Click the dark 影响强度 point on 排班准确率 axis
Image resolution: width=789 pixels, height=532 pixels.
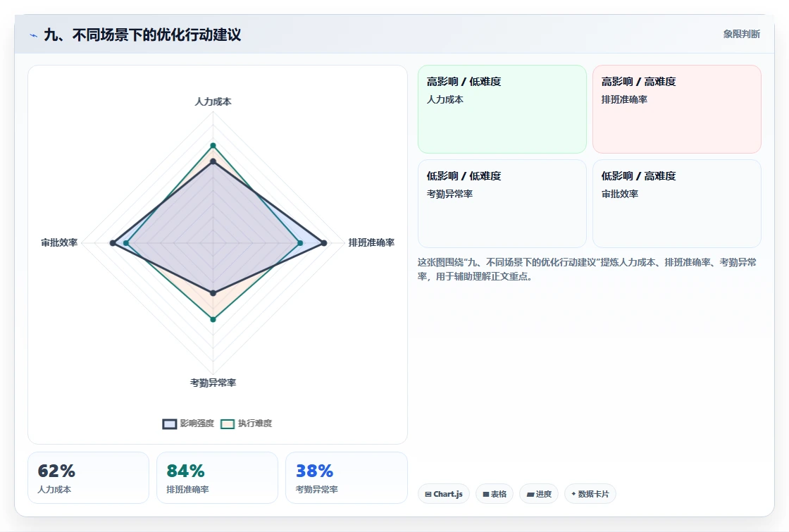point(324,243)
